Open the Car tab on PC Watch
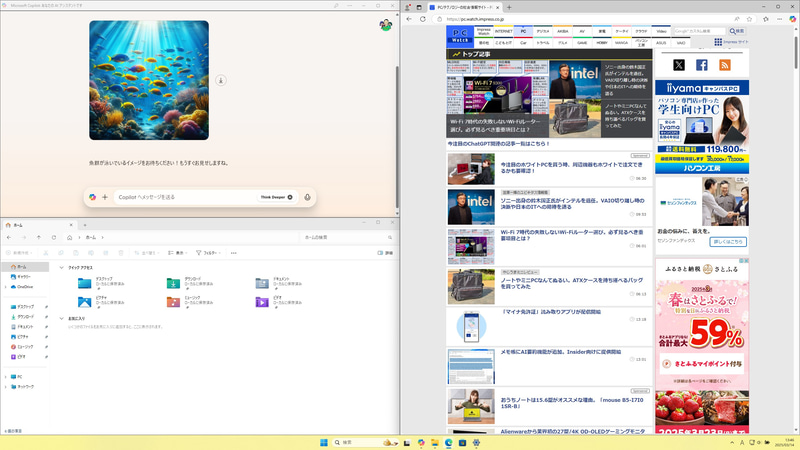Image resolution: width=800 pixels, height=450 pixels. pos(523,43)
